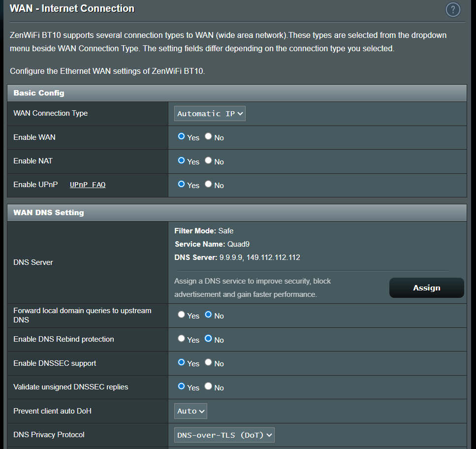This screenshot has height=449, width=476.
Task: Select Yes for Enable DNSSEC support
Action: (x=181, y=362)
